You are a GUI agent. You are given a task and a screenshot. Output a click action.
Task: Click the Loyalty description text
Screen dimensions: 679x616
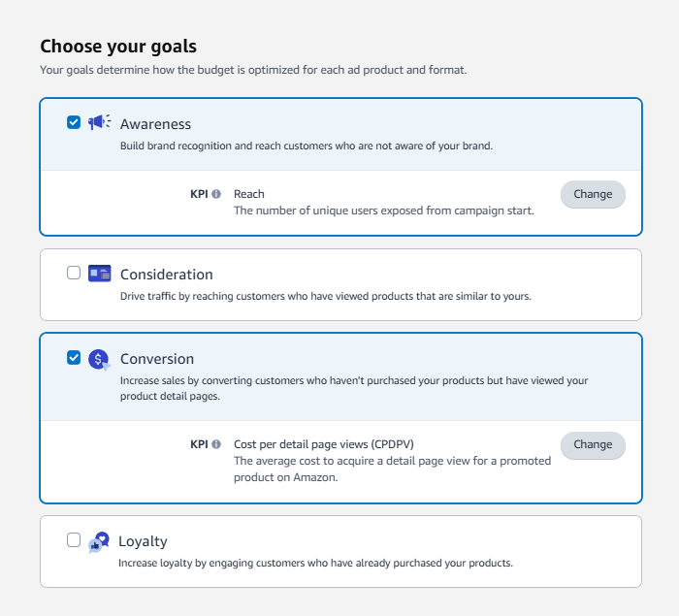315,563
